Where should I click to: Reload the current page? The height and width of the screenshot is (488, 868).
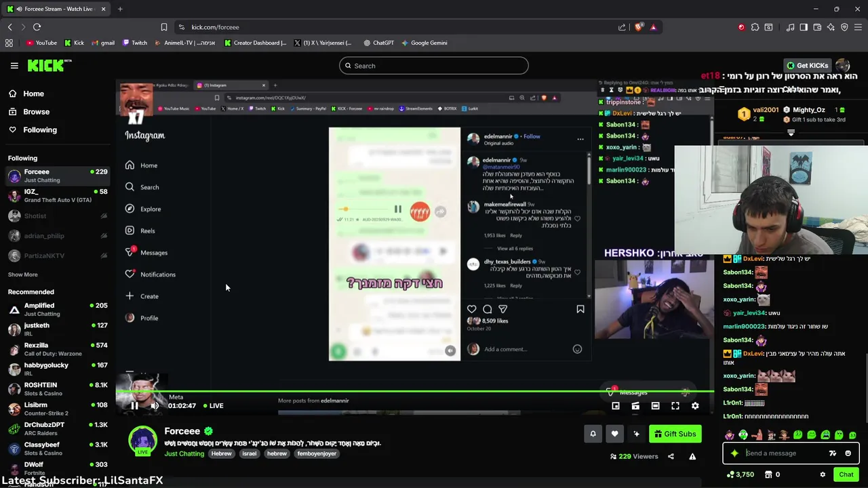coord(37,27)
